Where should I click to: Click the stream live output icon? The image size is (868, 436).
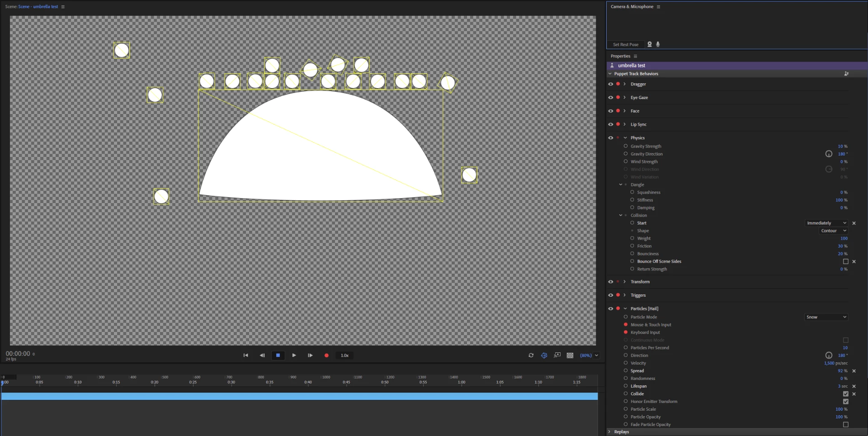557,355
